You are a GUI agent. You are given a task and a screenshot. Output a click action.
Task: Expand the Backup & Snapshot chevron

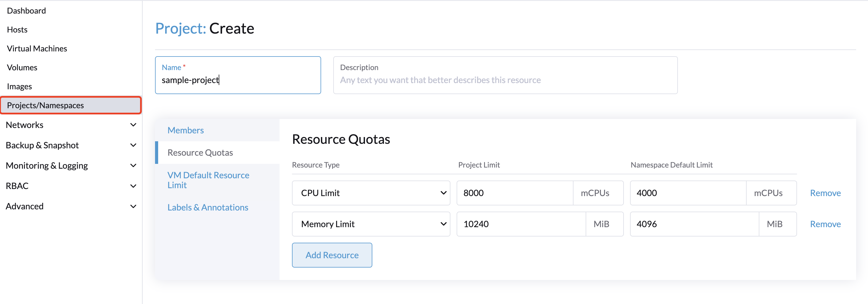[x=133, y=145]
